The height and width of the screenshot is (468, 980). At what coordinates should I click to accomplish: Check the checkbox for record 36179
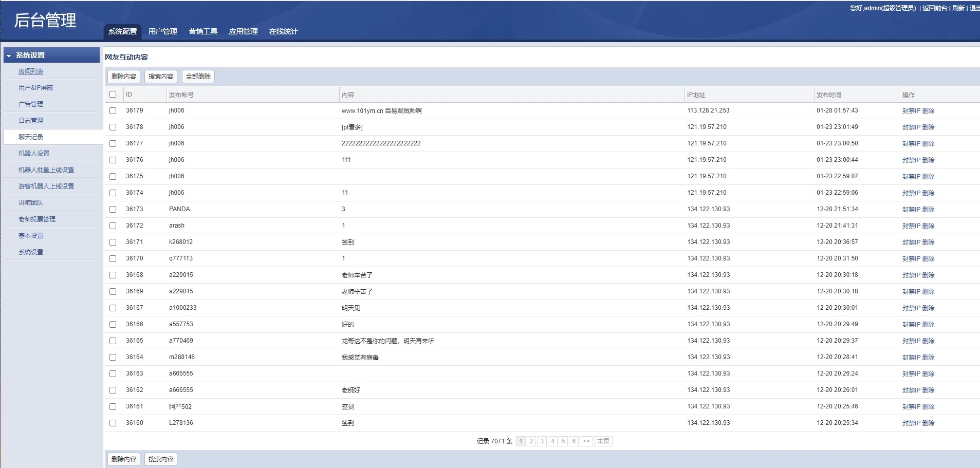point(113,110)
